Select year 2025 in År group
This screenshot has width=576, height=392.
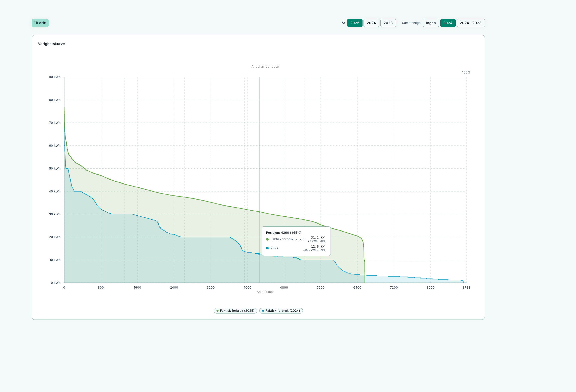(x=354, y=23)
